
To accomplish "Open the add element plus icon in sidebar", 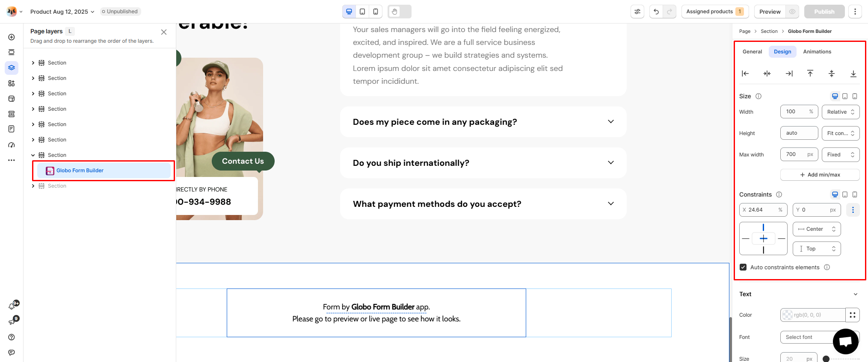I will click(x=12, y=37).
